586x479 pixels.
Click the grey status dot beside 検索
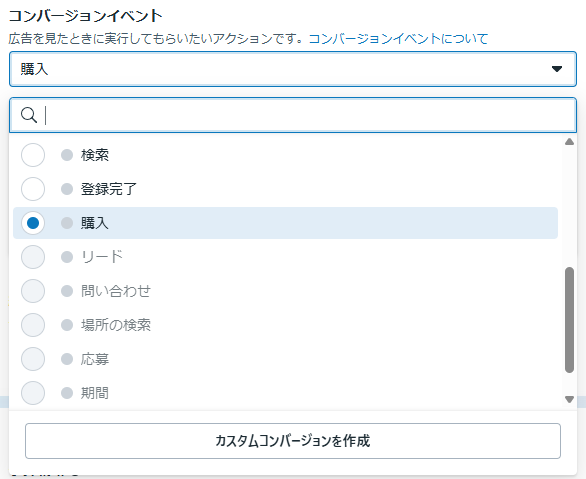point(67,155)
